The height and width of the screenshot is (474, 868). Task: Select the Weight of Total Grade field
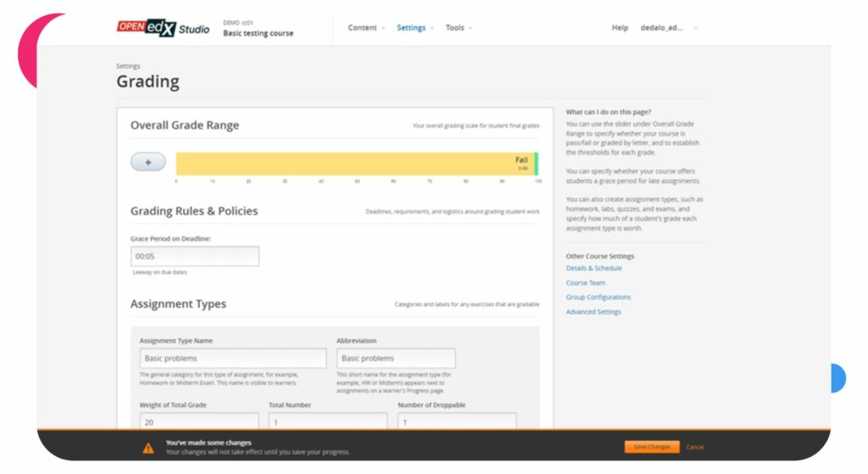(x=195, y=421)
